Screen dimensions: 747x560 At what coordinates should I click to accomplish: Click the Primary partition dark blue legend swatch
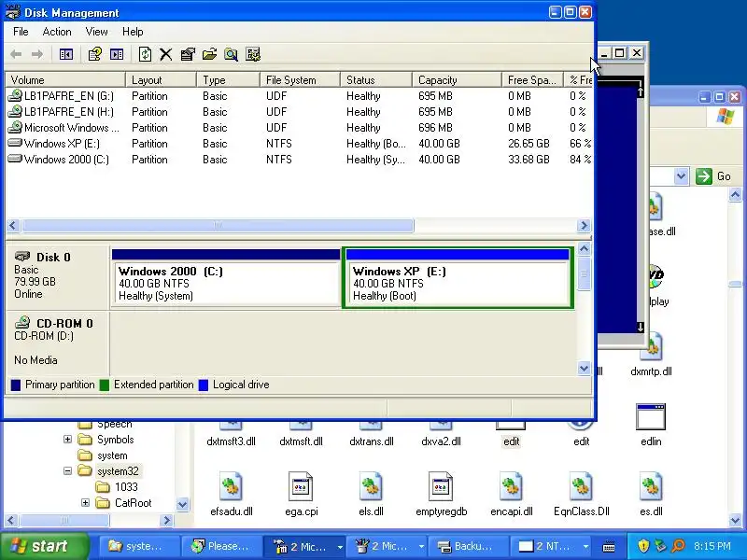[16, 385]
